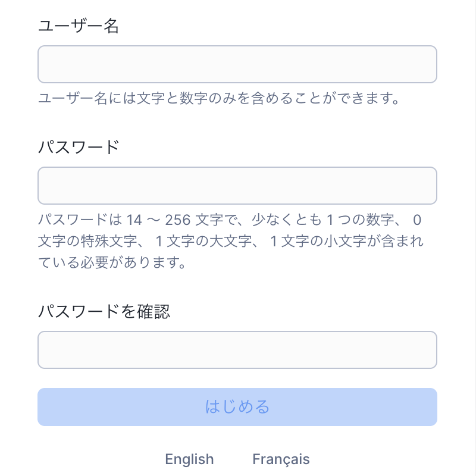Click the ユーザー名 field label
This screenshot has width=476, height=476.
(x=79, y=26)
